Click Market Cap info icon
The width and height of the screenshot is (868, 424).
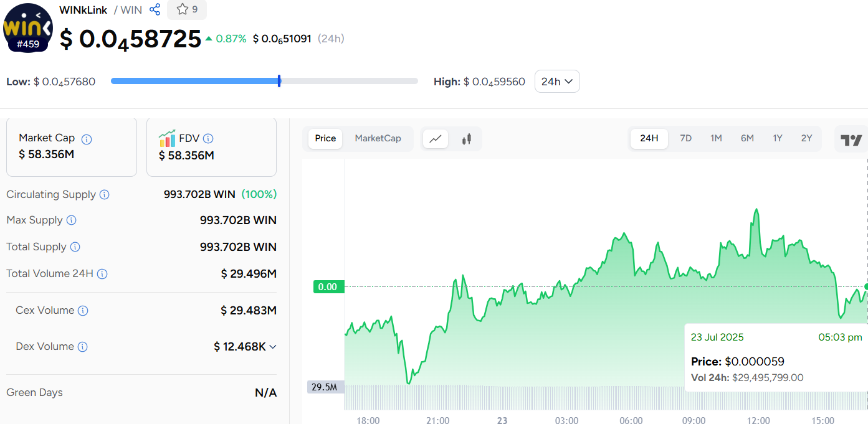[87, 139]
